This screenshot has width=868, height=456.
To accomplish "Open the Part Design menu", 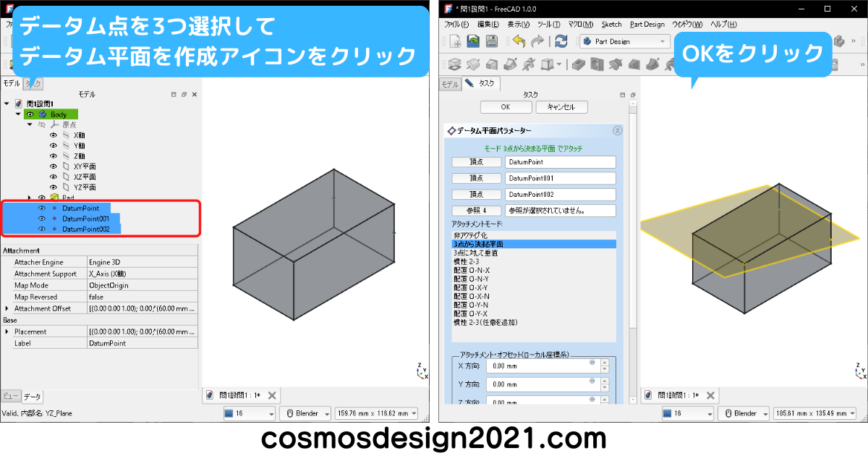I will 647,24.
